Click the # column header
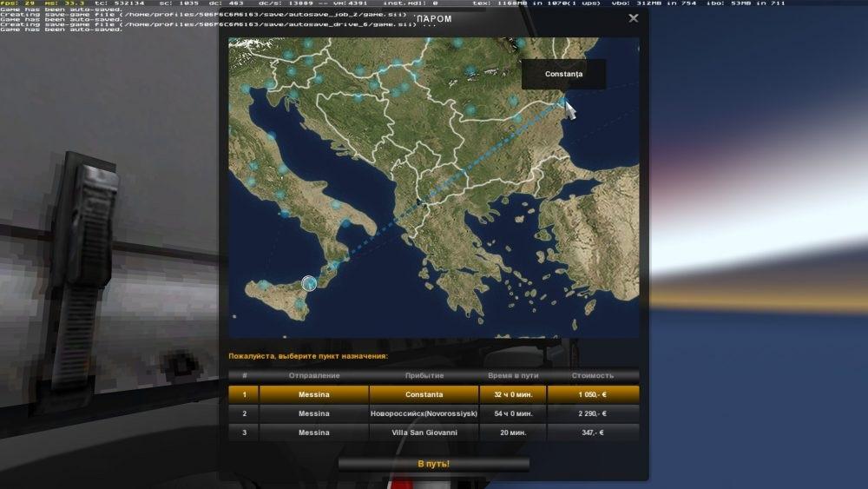Viewport: 868px width, 489px height. pyautogui.click(x=244, y=375)
